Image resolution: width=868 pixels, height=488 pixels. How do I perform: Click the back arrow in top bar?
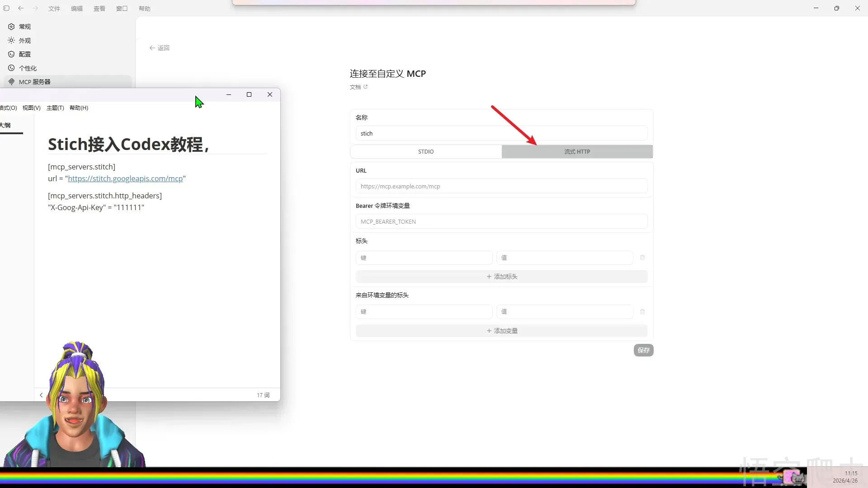[x=21, y=8]
